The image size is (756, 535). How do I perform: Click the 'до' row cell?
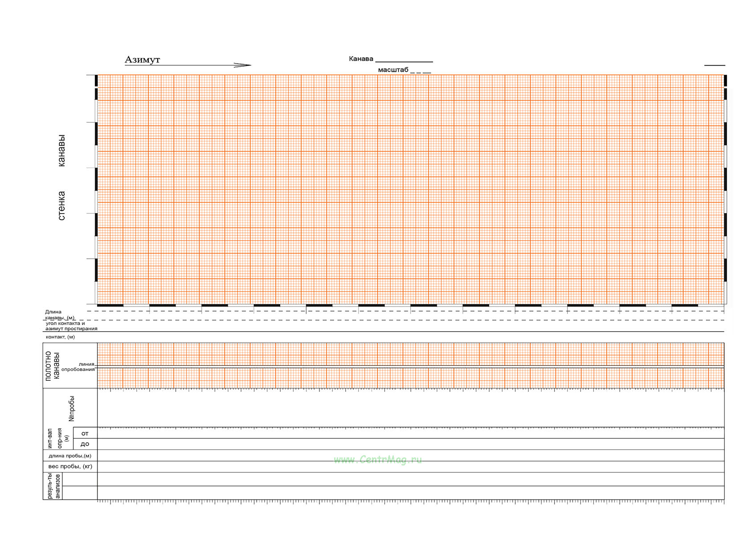(x=85, y=444)
